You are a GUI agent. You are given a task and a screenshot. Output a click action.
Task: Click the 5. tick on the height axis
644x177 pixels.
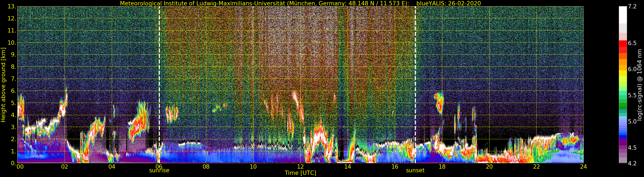pos(13,103)
